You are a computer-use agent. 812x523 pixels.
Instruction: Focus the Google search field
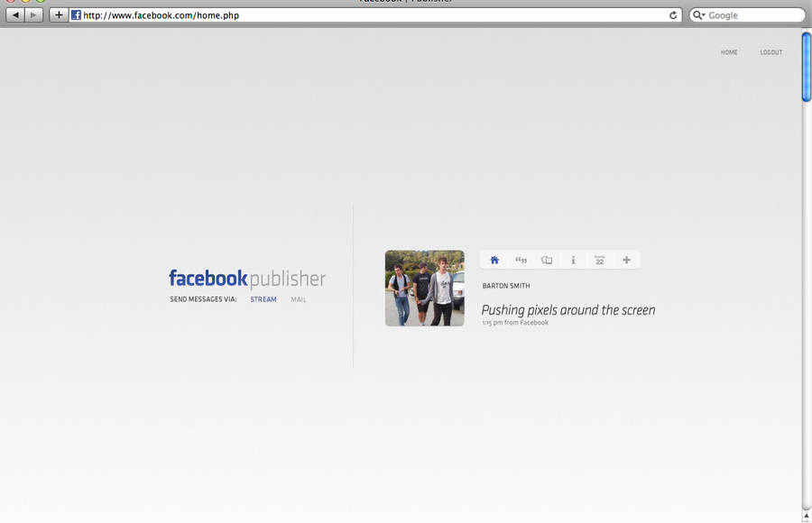[x=747, y=15]
